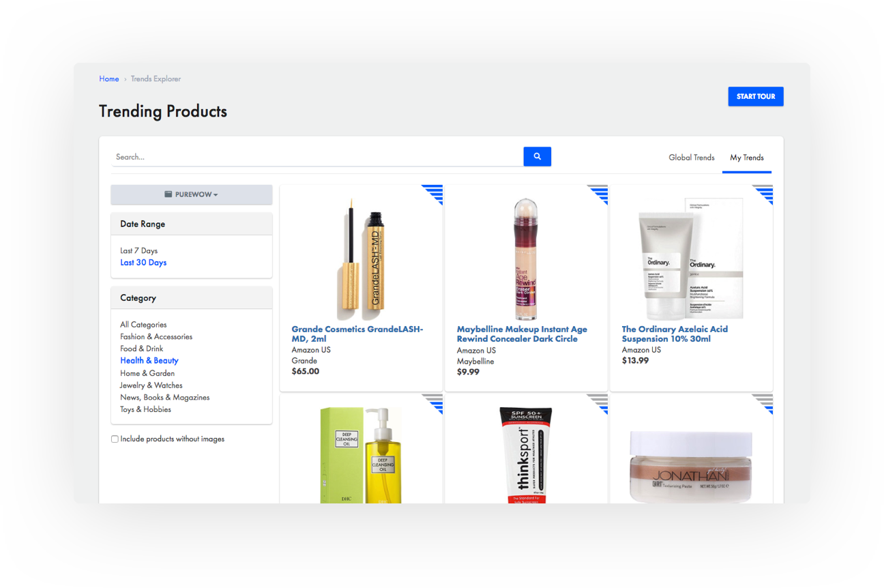Click the blue search magnifier button

[537, 156]
